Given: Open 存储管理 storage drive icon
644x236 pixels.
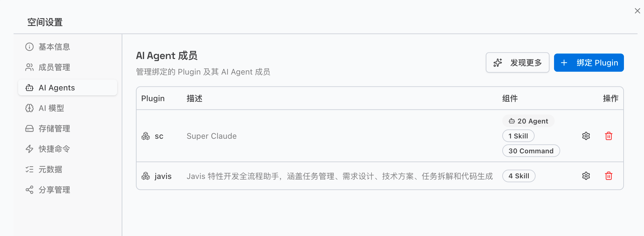Looking at the screenshot, I should tap(29, 128).
